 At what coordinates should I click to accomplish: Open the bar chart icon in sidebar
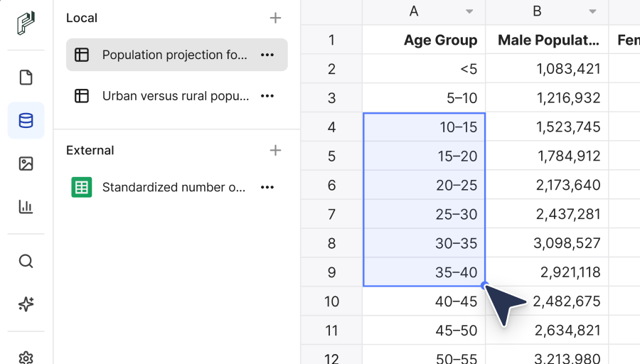pos(26,207)
